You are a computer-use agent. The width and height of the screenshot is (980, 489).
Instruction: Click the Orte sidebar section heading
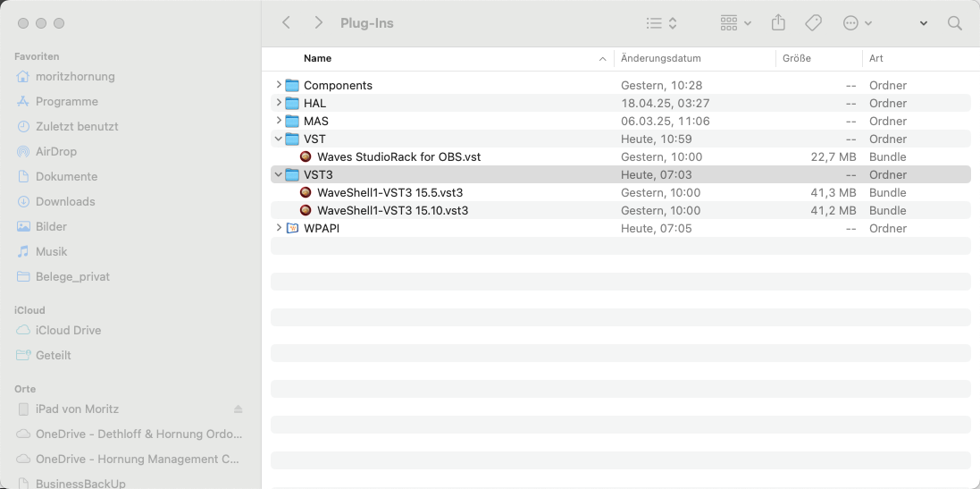(x=25, y=389)
